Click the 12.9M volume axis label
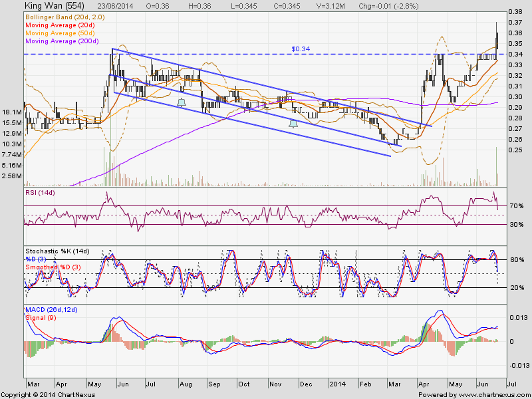Screen dimensions: 532x399 pyautogui.click(x=13, y=134)
